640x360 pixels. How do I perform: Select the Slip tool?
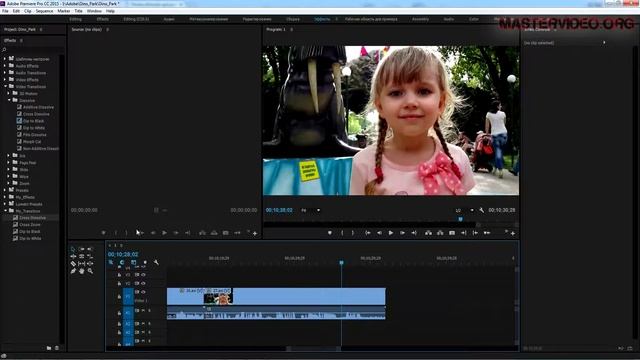[82, 264]
